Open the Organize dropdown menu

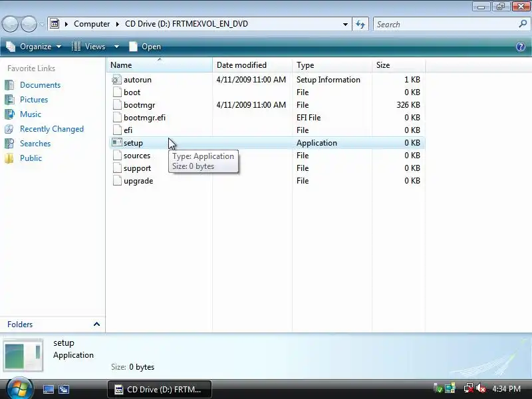click(34, 47)
